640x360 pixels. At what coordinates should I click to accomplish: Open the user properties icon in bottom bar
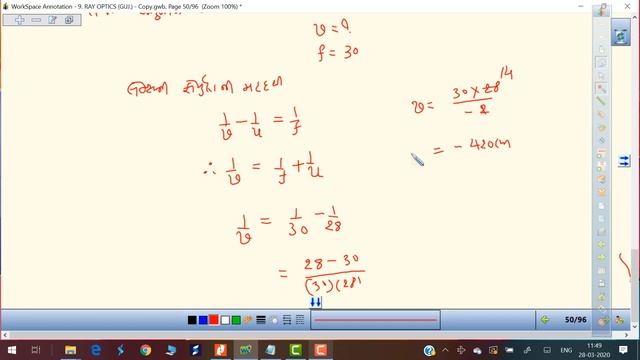coord(620,320)
